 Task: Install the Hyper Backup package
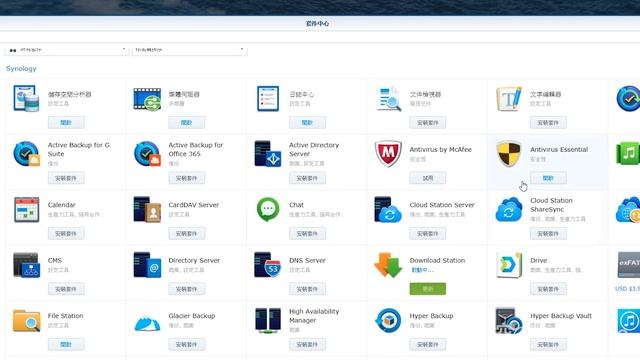tap(428, 344)
